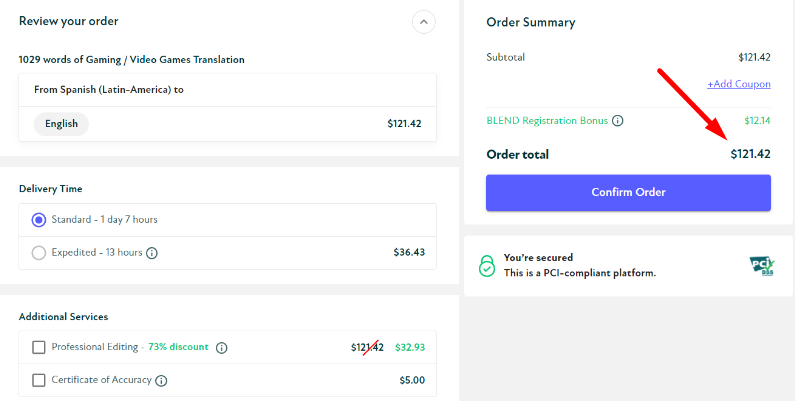Screen dimensions: 795x401
Task: Choose Expedited 13 hours delivery option
Action: coord(39,253)
